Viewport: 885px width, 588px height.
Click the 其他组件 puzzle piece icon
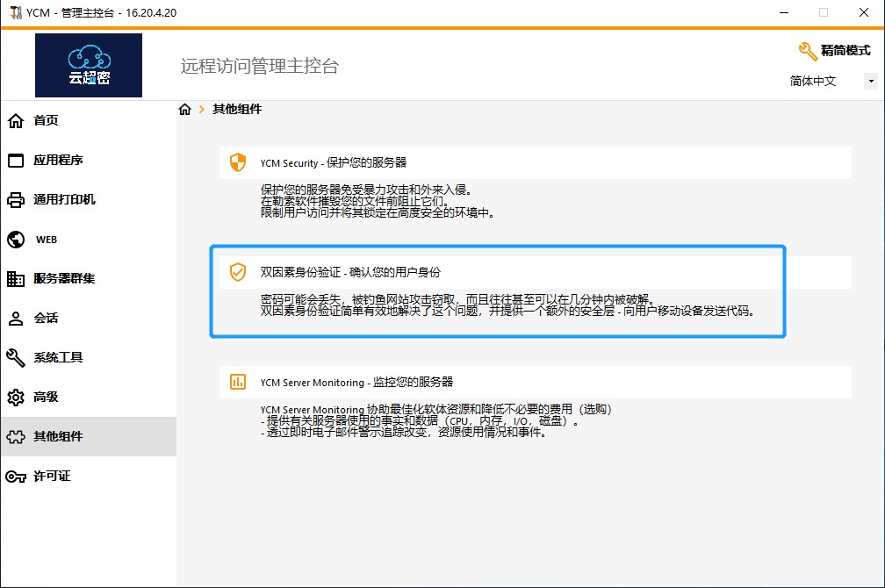(x=16, y=437)
